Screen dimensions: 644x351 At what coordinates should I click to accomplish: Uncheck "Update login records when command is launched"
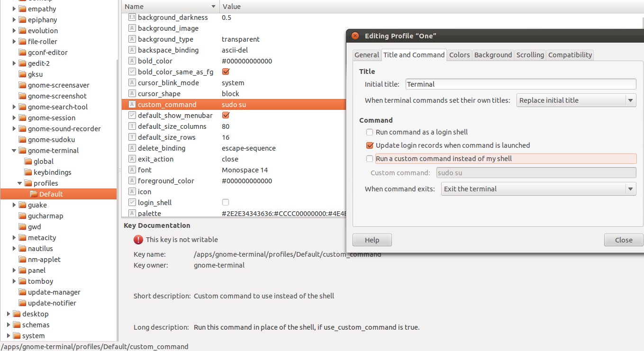(x=370, y=145)
